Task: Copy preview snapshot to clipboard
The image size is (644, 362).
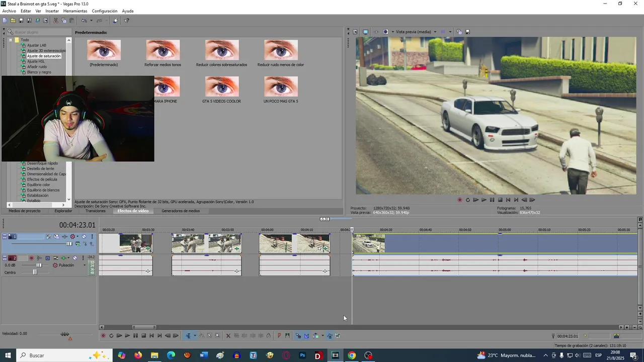Action: tap(459, 32)
